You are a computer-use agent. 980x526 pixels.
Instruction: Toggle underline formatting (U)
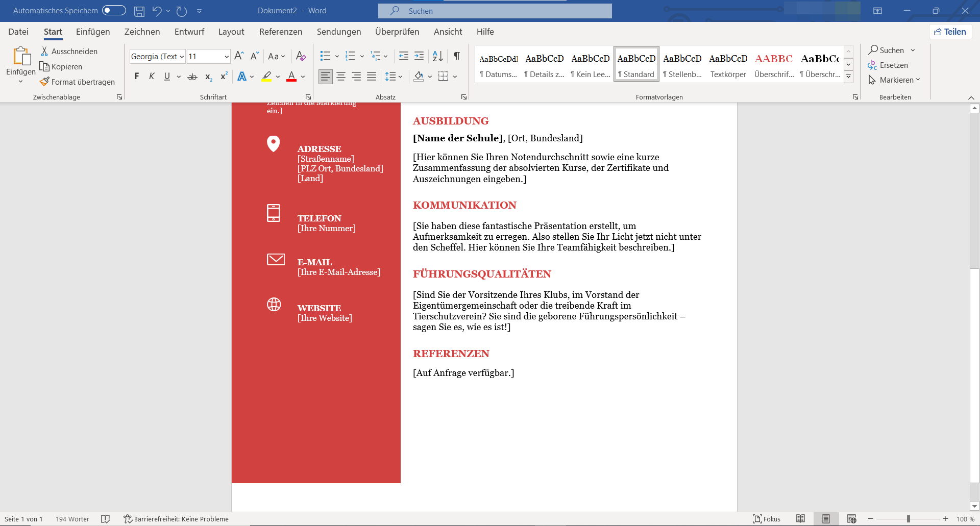point(167,77)
